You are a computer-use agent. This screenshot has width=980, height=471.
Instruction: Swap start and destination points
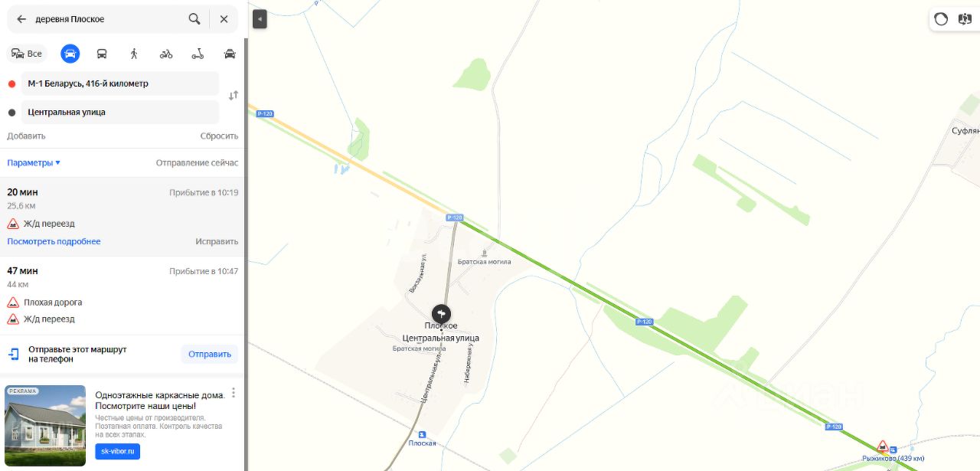234,96
